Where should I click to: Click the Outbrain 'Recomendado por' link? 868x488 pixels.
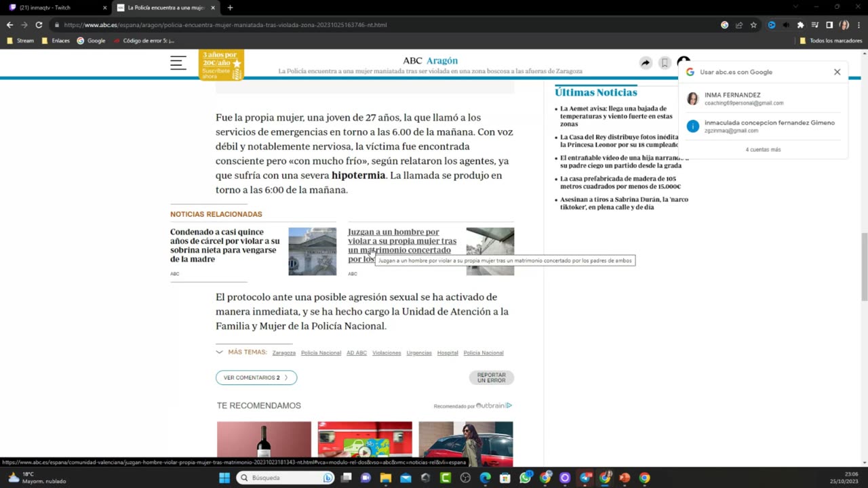coord(473,406)
